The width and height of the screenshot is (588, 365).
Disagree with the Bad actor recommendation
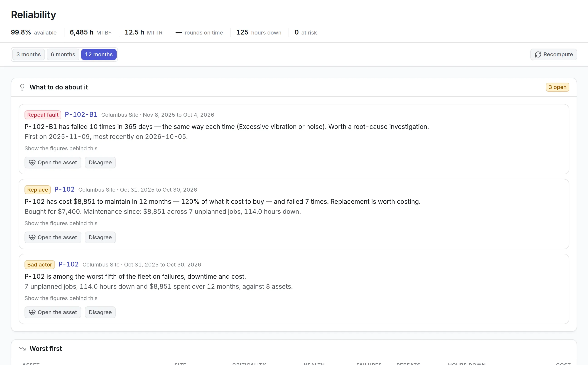pos(100,312)
